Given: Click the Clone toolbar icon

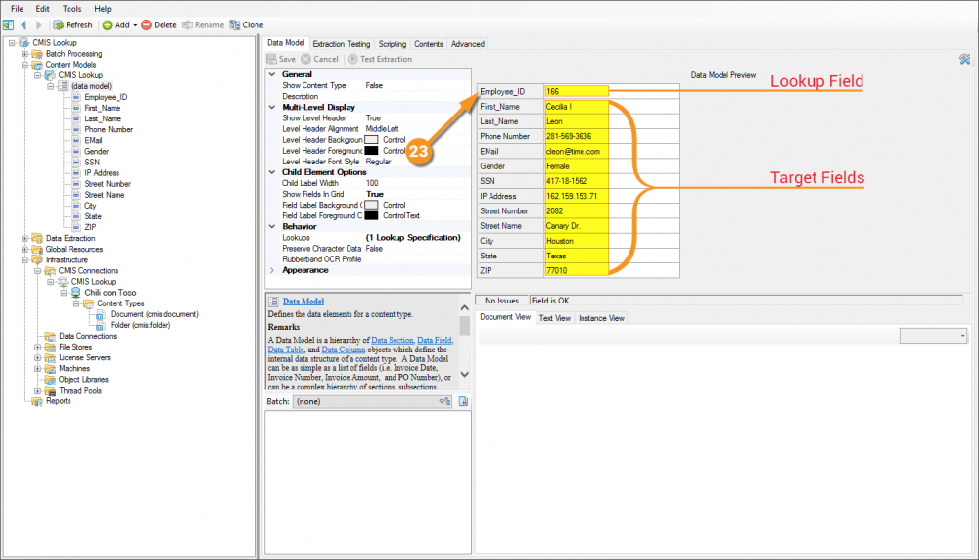Looking at the screenshot, I should point(234,24).
